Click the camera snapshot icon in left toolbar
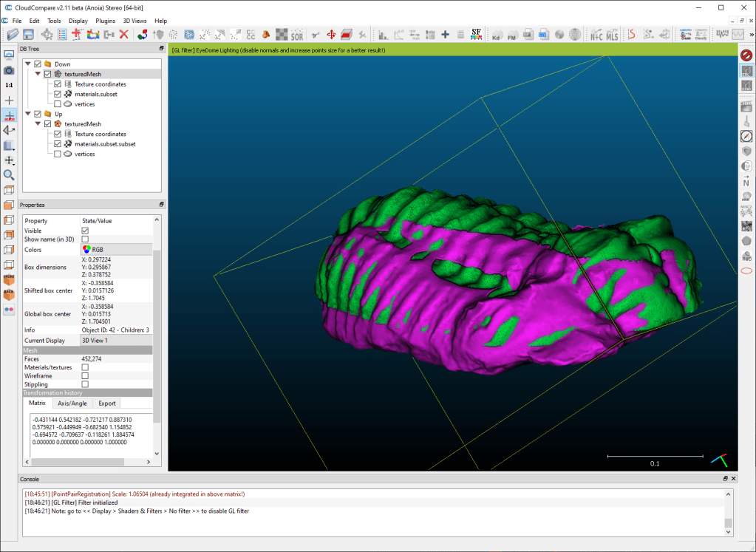Screen dimensions: 756x552 pos(9,70)
